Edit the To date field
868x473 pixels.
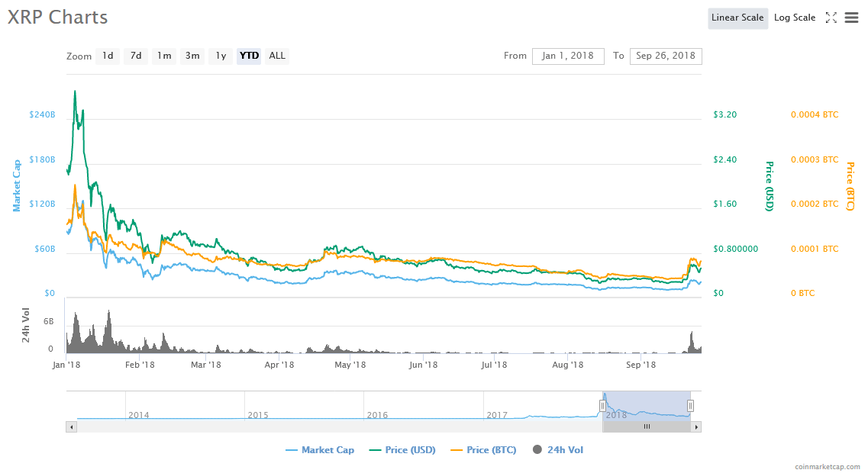pos(666,56)
